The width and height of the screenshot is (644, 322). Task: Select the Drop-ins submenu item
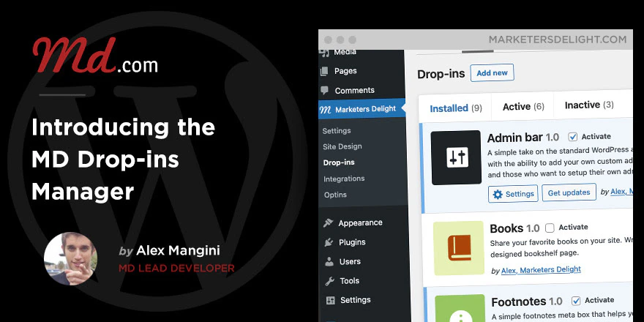point(338,162)
